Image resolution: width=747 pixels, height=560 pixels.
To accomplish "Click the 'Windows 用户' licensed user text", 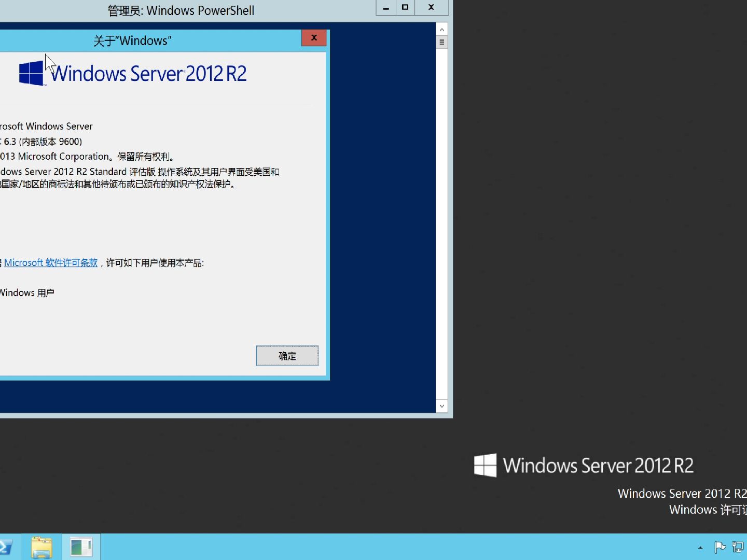I will pyautogui.click(x=27, y=293).
